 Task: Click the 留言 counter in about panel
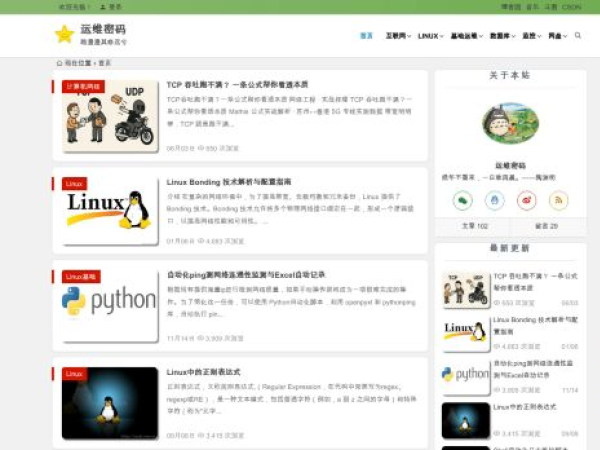point(546,226)
